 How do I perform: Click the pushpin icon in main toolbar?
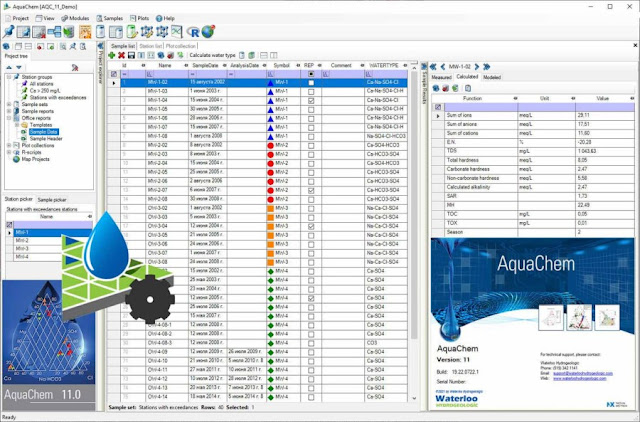[x=9, y=31]
